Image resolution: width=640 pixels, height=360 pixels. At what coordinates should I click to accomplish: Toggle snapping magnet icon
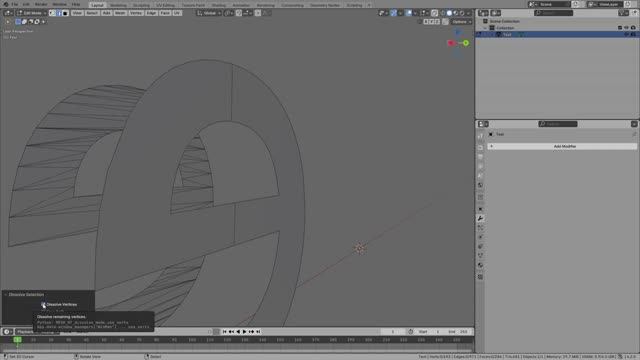point(239,13)
